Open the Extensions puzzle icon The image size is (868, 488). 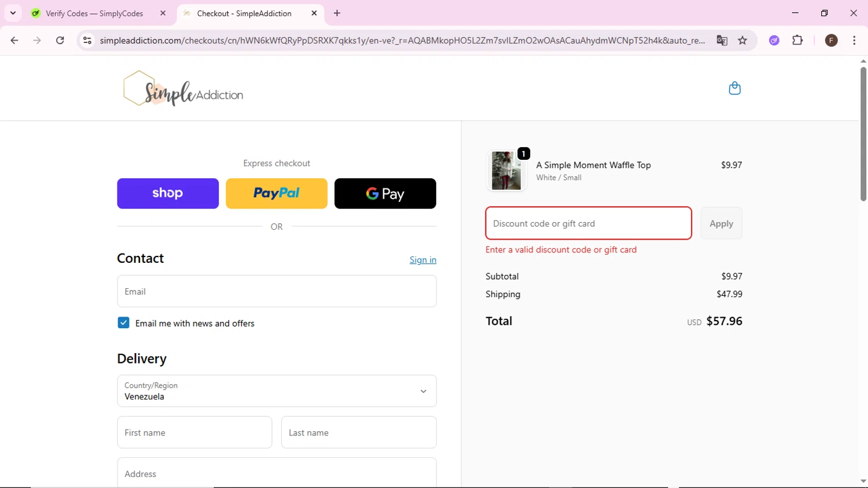797,40
